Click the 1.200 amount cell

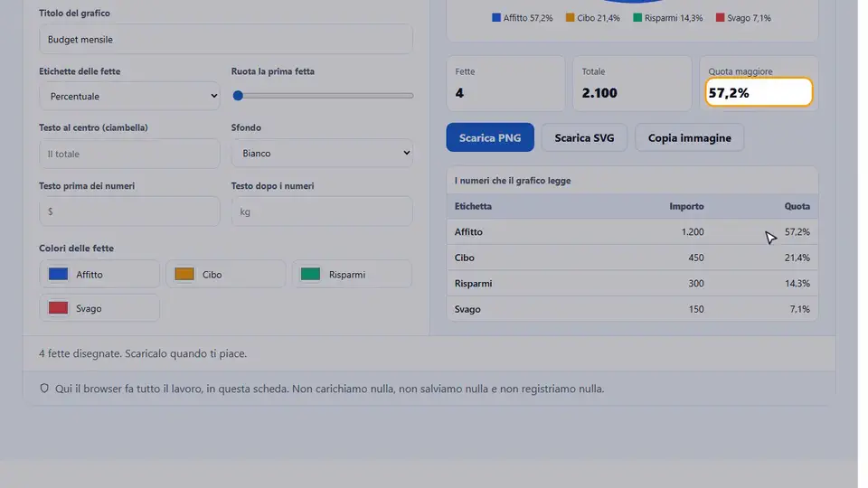click(693, 232)
